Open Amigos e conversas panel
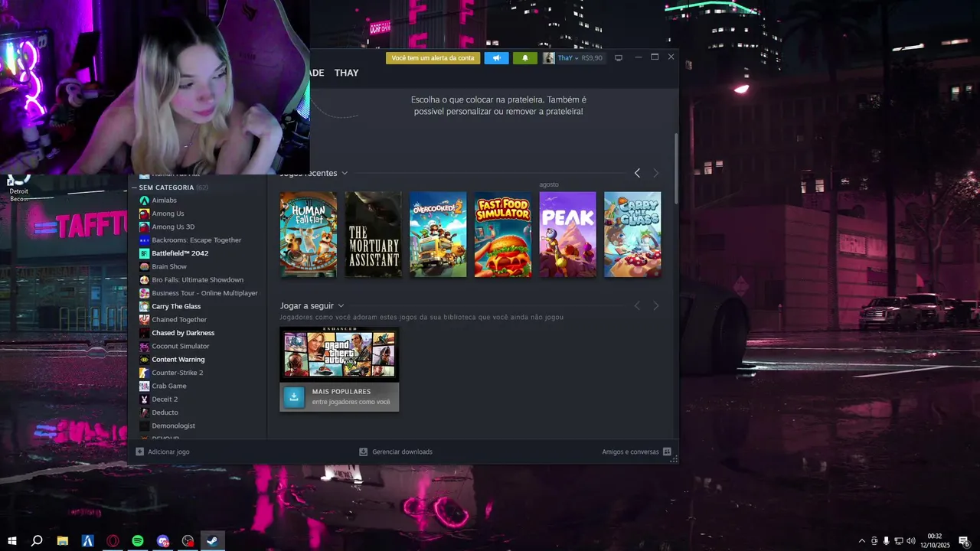 [636, 452]
